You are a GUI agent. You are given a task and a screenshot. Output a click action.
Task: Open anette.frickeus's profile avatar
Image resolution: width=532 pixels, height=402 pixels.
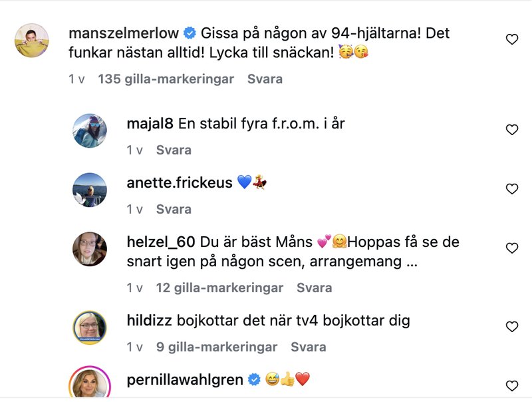89,190
